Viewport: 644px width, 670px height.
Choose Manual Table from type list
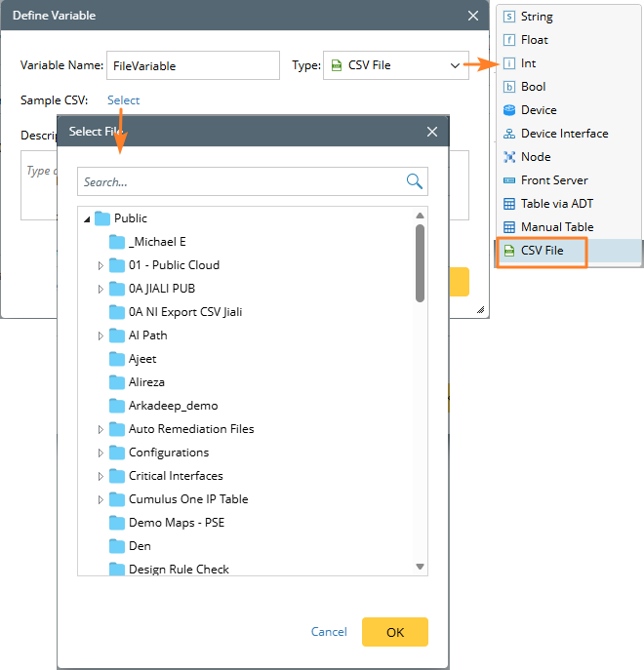(x=556, y=227)
